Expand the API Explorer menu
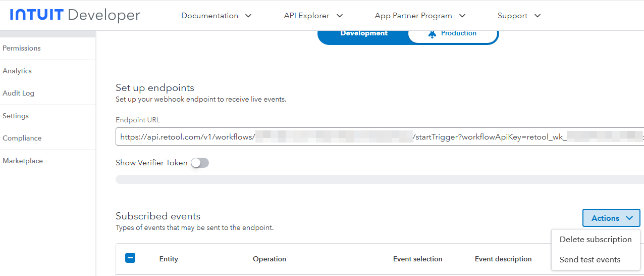This screenshot has width=644, height=276. click(313, 16)
